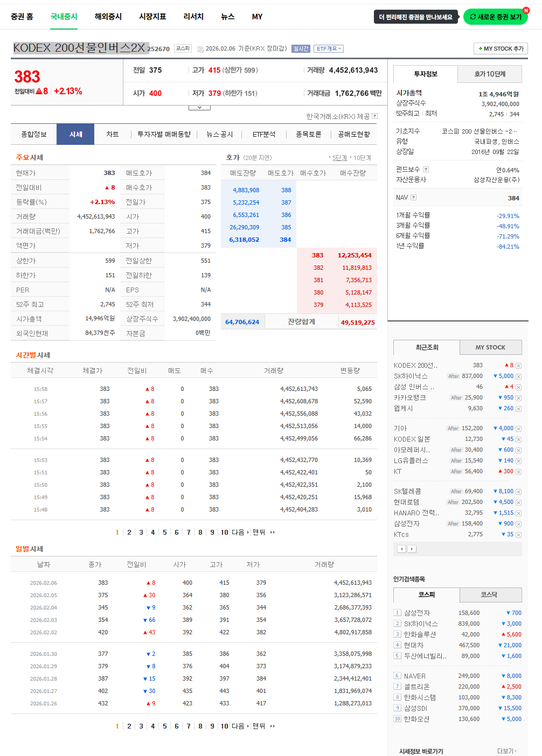Expand the price summary panel chevron
The image size is (542, 756).
(x=199, y=108)
